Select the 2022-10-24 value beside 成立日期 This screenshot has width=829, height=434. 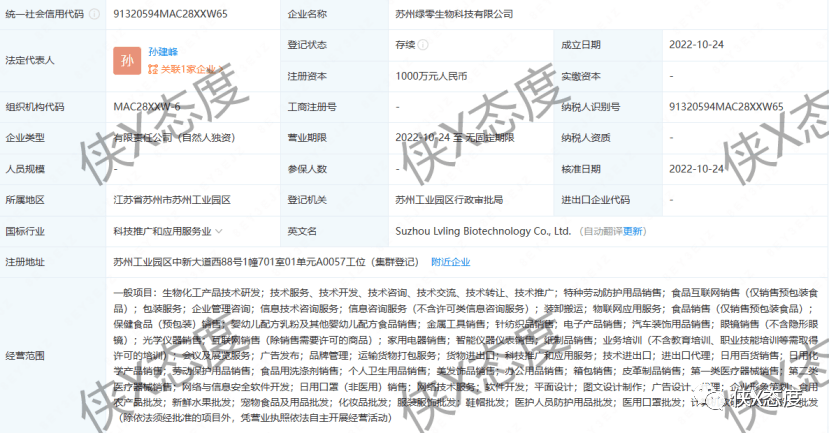pos(696,45)
